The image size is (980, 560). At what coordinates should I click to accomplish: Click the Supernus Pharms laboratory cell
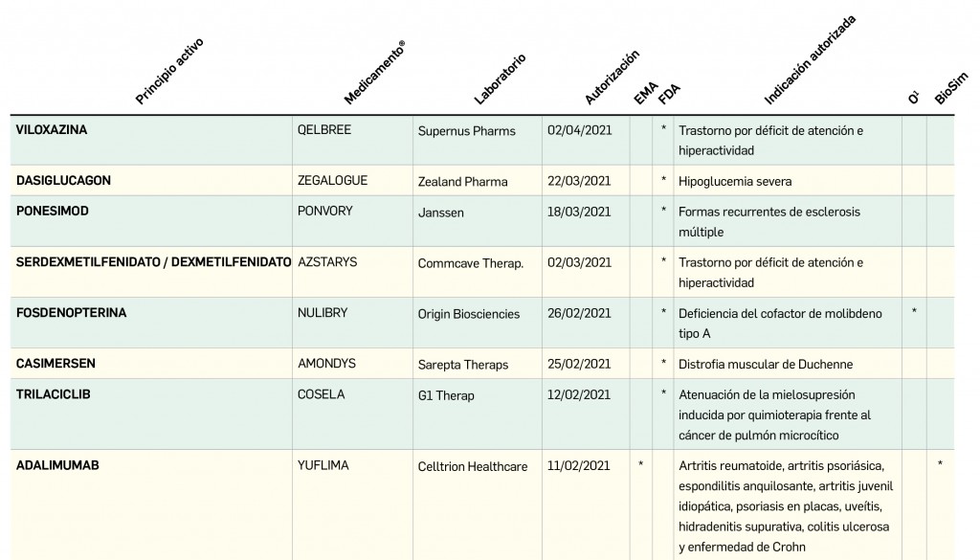(x=466, y=131)
